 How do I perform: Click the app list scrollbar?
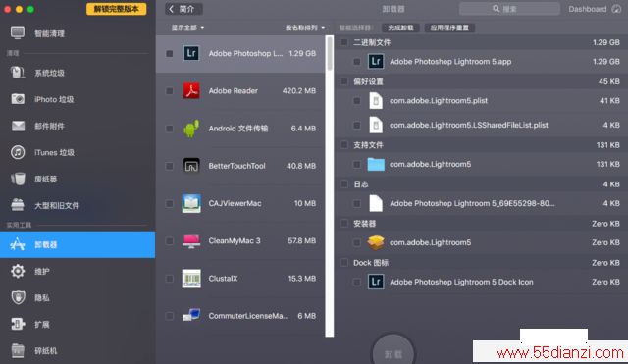(x=330, y=186)
